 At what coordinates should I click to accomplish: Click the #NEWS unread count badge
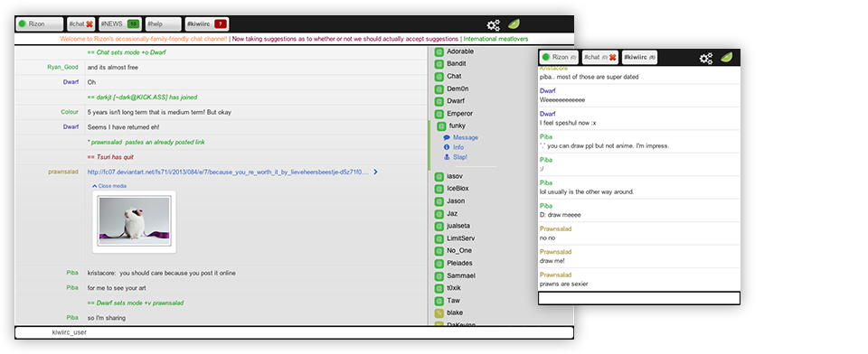[x=133, y=24]
